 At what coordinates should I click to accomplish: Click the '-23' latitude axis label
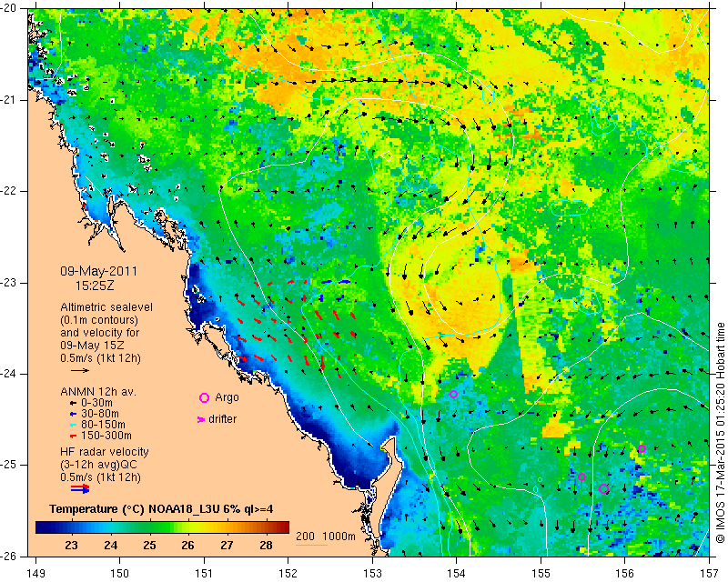tap(10, 282)
